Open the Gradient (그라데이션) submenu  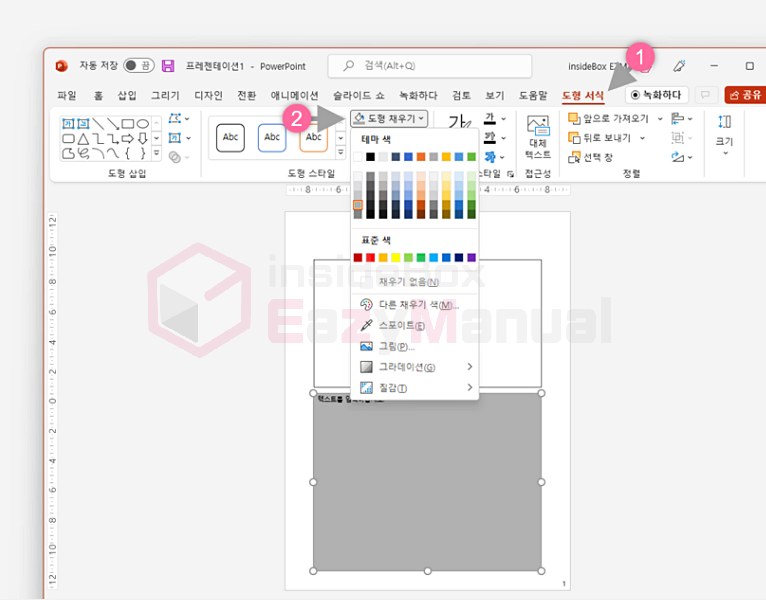[x=416, y=367]
